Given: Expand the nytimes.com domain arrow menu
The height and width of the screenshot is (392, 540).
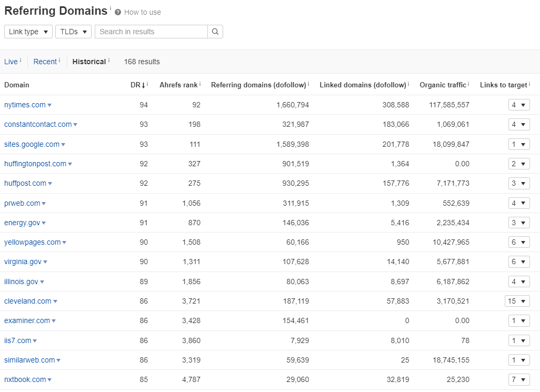Looking at the screenshot, I should pos(49,105).
